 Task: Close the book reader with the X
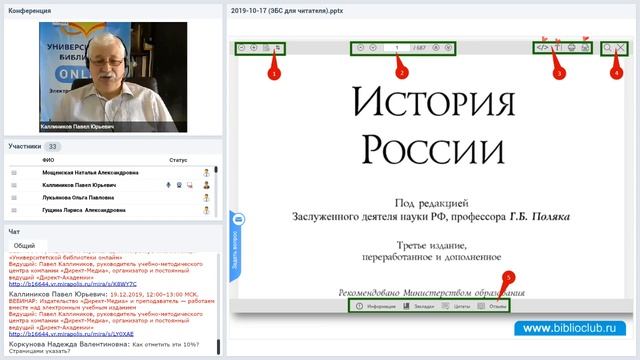point(621,48)
